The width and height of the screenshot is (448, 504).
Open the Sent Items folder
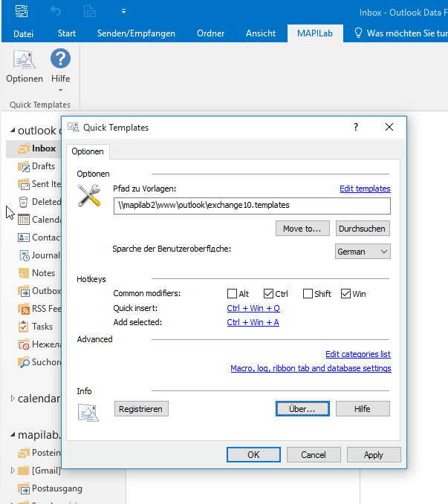point(39,184)
